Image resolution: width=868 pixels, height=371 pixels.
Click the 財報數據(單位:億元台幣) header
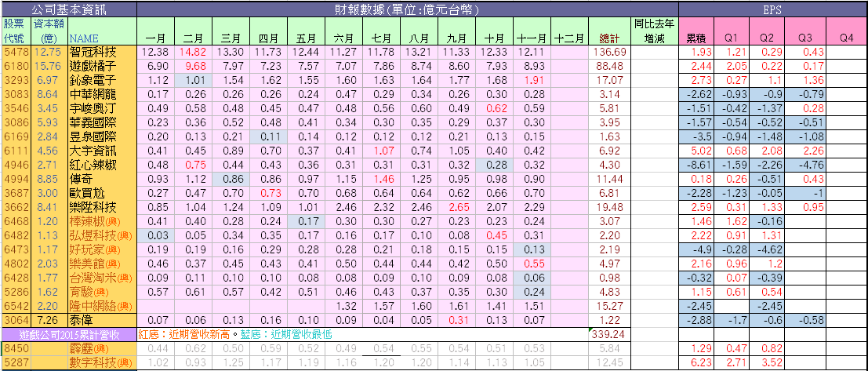[x=408, y=9]
